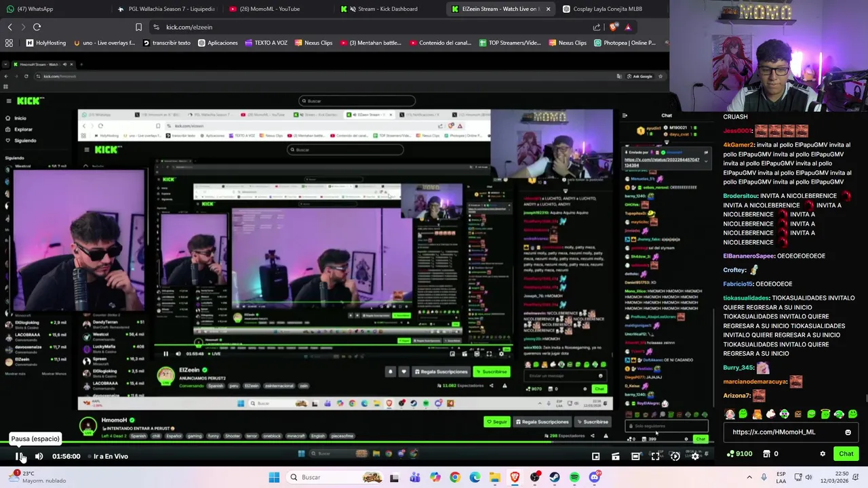Open "transcribir texto" bookmark
This screenshot has height=488, width=868.
click(166, 43)
